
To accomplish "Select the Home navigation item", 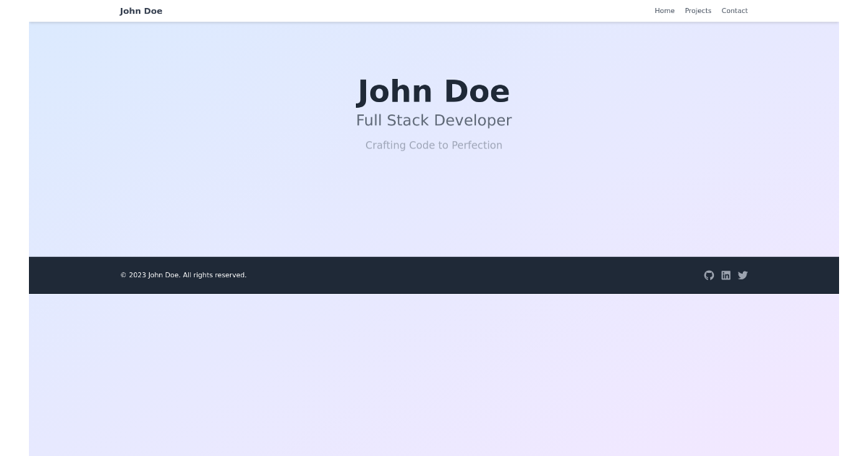I will point(664,11).
